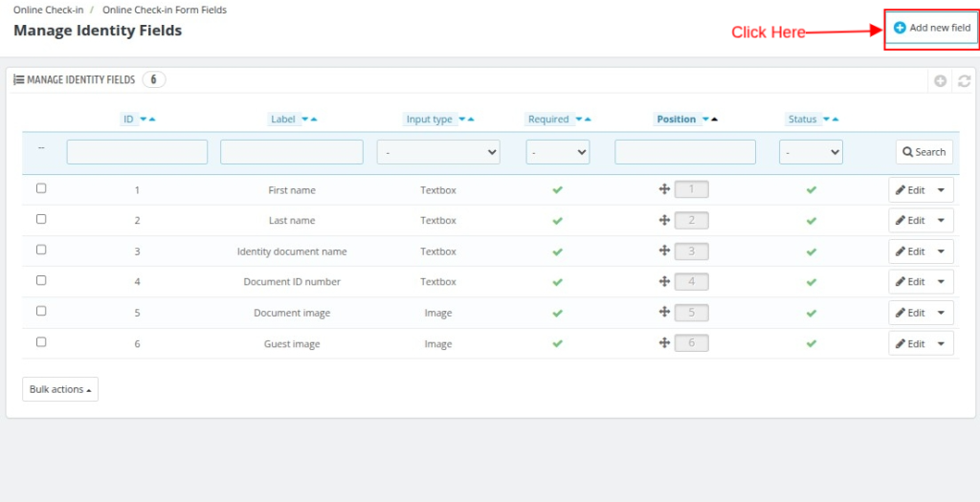Click drag handle for Identity document name row
This screenshot has height=502, width=980.
pyautogui.click(x=664, y=250)
